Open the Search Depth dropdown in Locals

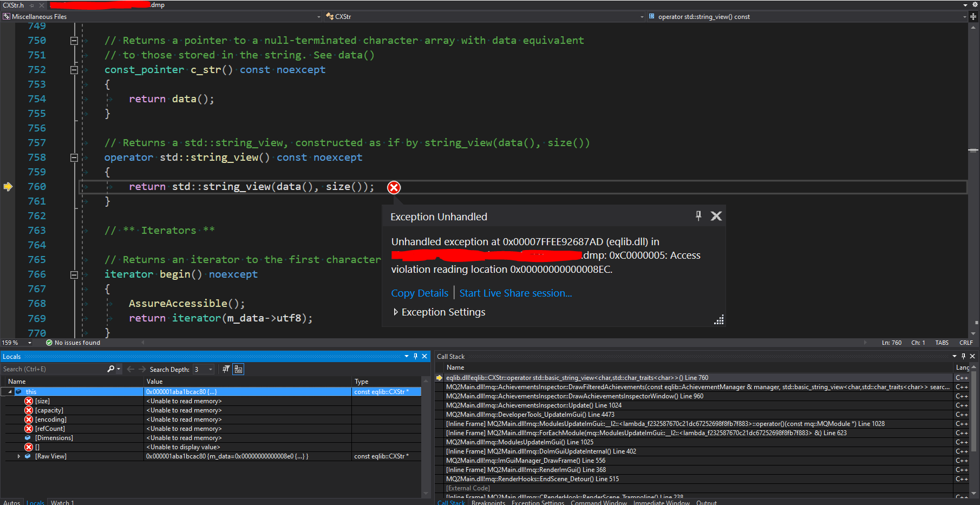[x=211, y=369]
